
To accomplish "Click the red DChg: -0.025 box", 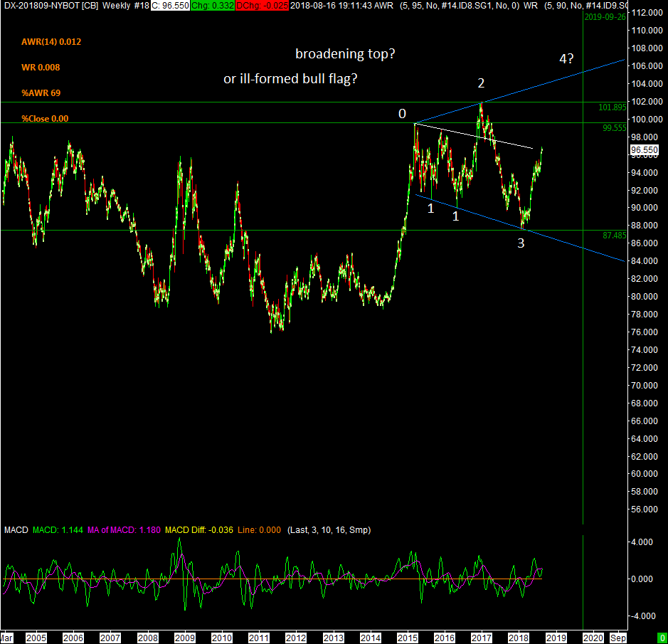I will [x=262, y=6].
